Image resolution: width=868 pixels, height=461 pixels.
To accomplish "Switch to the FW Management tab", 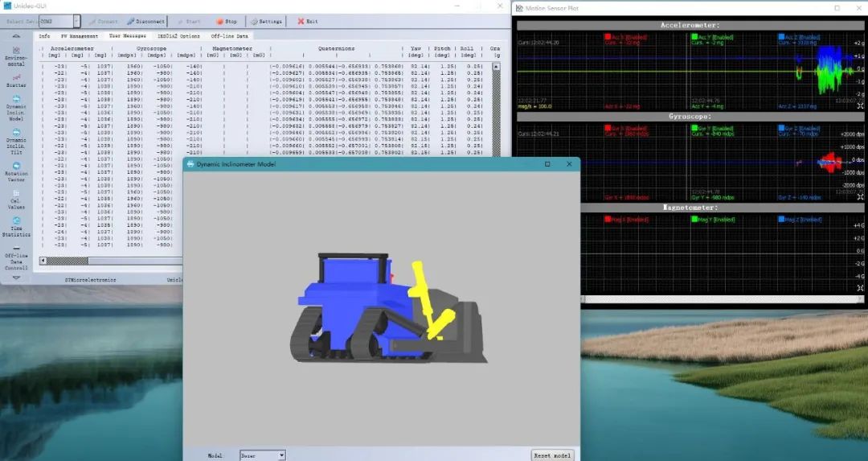I will point(79,36).
